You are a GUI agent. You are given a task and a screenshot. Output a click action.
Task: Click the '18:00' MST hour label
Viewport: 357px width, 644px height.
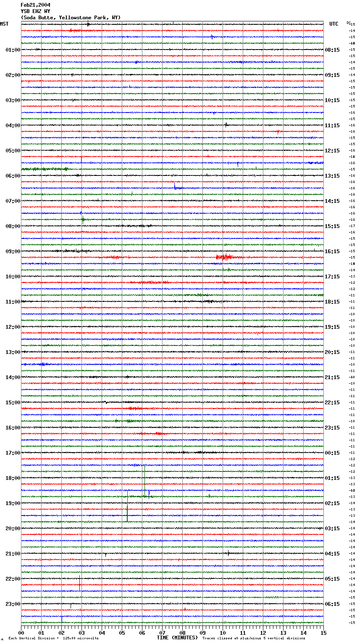(13, 478)
